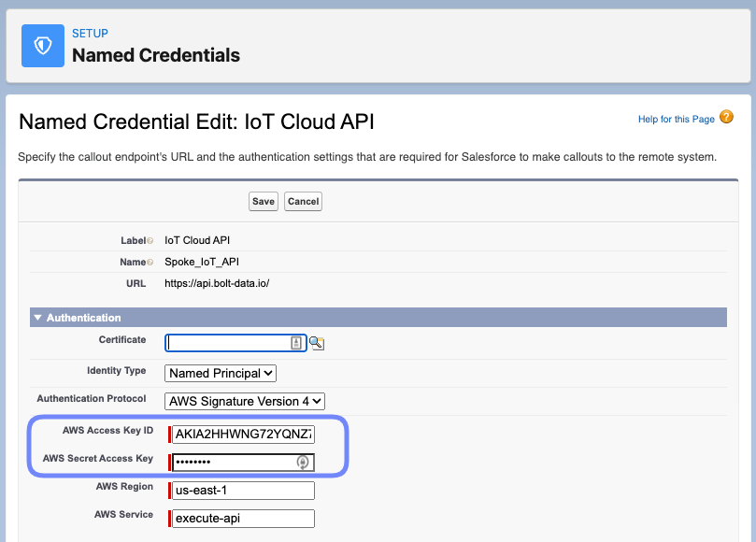756x542 pixels.
Task: Click the Name help info icon
Action: pyautogui.click(x=150, y=263)
